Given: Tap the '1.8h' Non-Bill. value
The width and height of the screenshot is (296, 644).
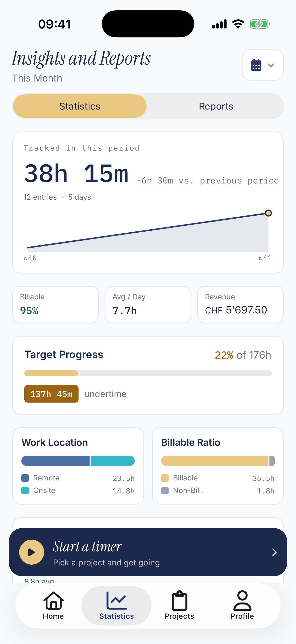Looking at the screenshot, I should [x=266, y=491].
